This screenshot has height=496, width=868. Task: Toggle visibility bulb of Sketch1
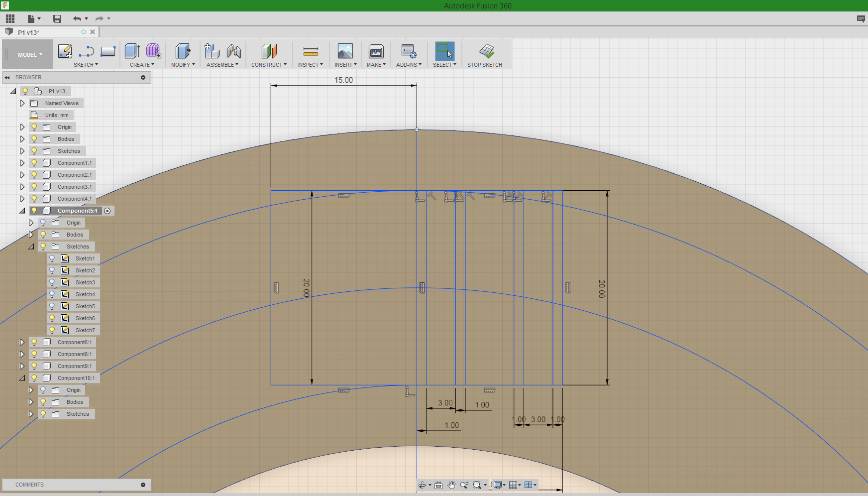[52, 258]
